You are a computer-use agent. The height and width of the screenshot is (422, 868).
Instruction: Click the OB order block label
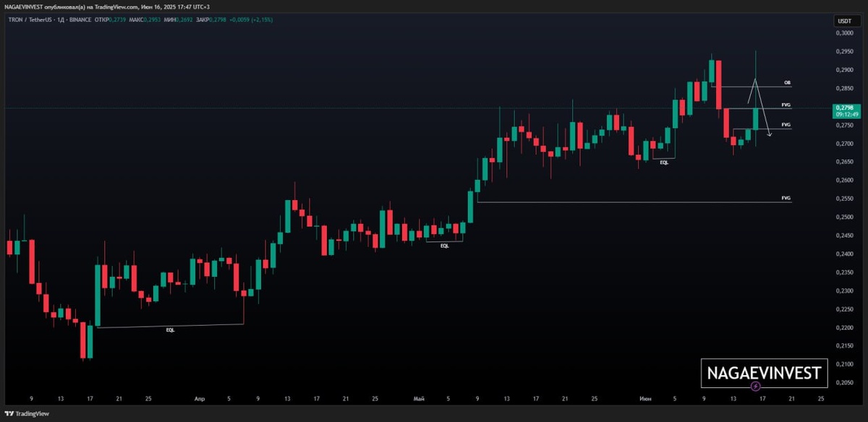point(786,82)
